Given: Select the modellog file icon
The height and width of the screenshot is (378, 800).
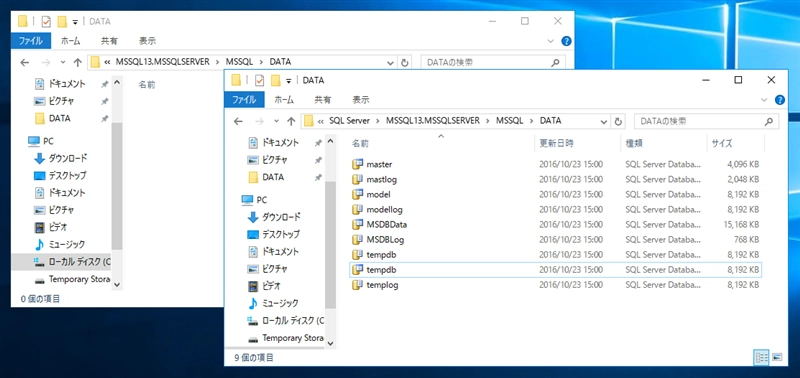Looking at the screenshot, I should [x=357, y=209].
